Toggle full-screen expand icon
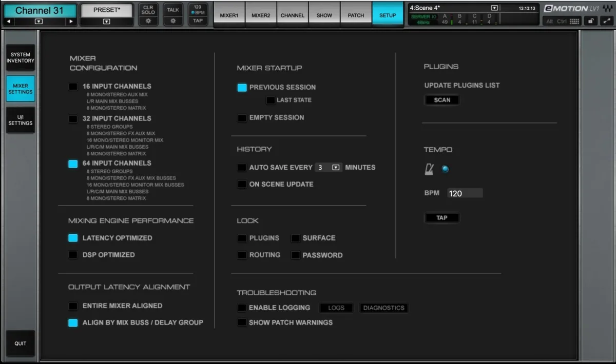Screen dimensions: 616x364 [x=606, y=21]
